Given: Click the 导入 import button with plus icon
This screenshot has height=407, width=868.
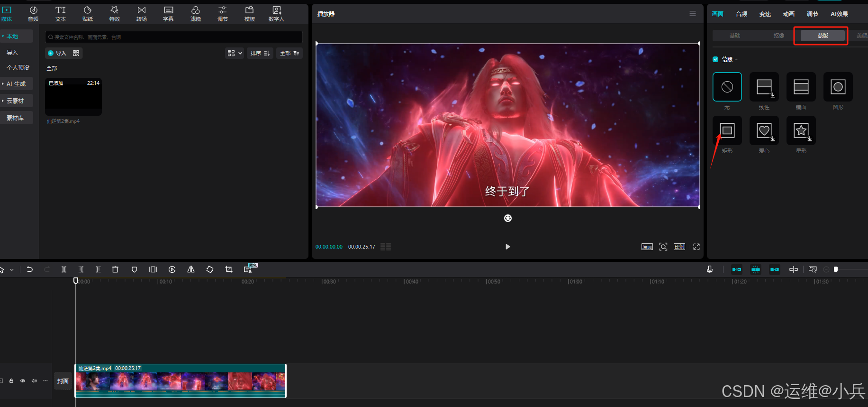Looking at the screenshot, I should 57,53.
